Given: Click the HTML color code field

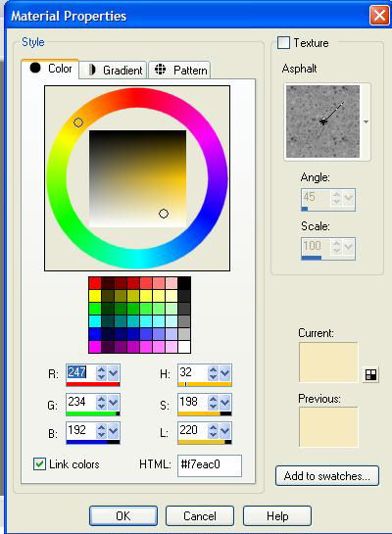Looking at the screenshot, I should click(x=210, y=464).
